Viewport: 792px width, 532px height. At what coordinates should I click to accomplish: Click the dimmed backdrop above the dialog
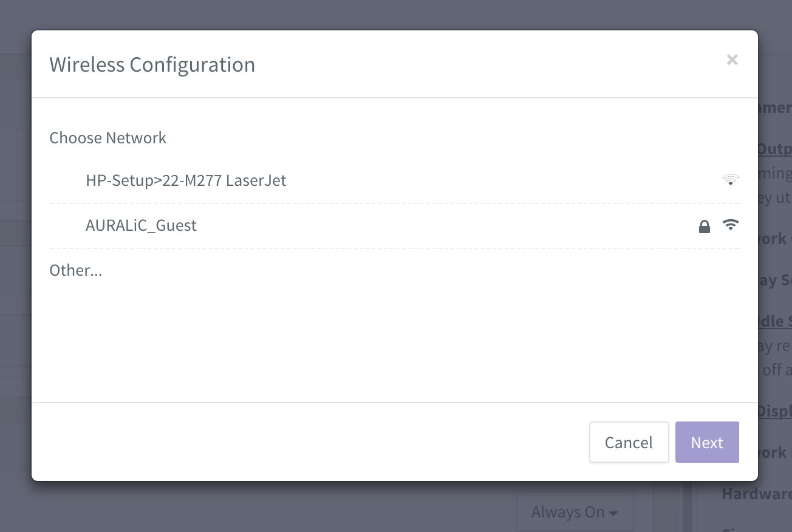(x=395, y=15)
